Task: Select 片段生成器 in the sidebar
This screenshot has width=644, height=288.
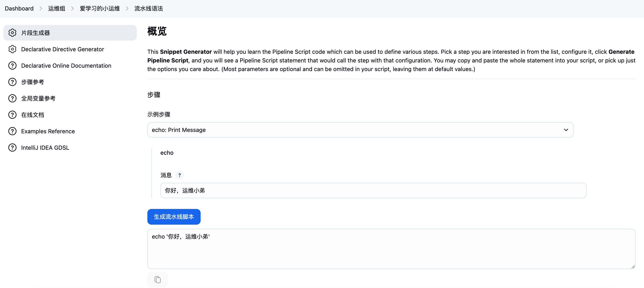Action: coord(36,33)
